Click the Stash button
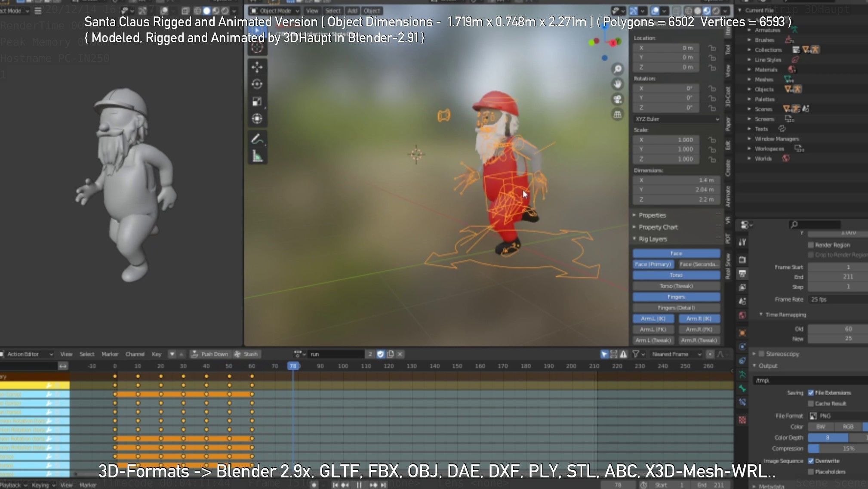The width and height of the screenshot is (868, 489). tap(246, 354)
